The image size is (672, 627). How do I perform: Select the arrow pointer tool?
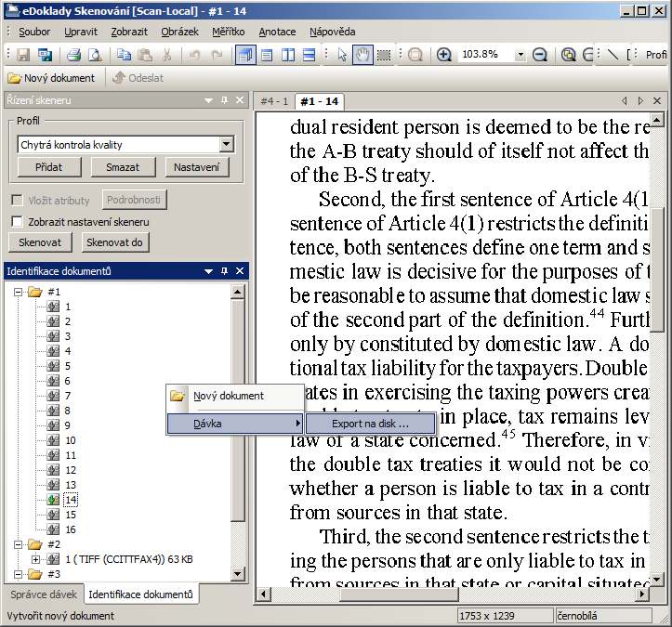(x=342, y=55)
